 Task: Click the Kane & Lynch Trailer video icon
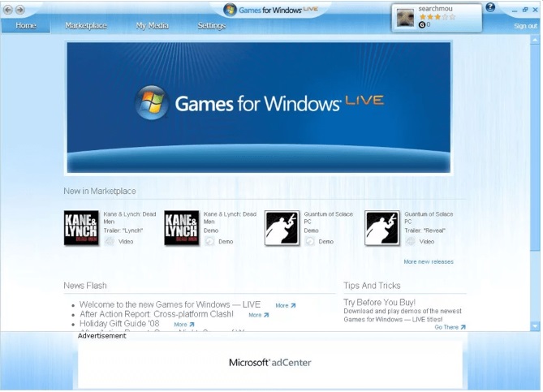(110, 241)
